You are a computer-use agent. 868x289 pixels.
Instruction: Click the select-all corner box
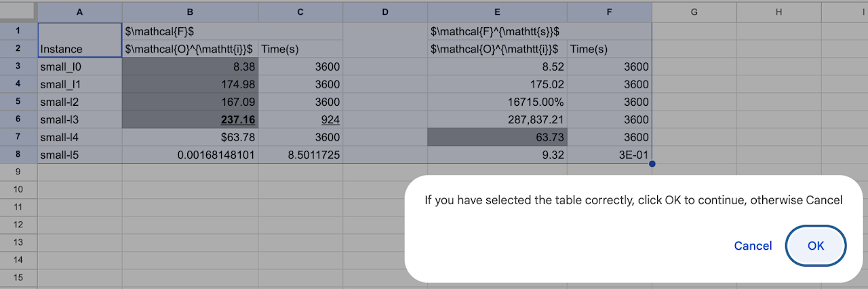point(18,12)
